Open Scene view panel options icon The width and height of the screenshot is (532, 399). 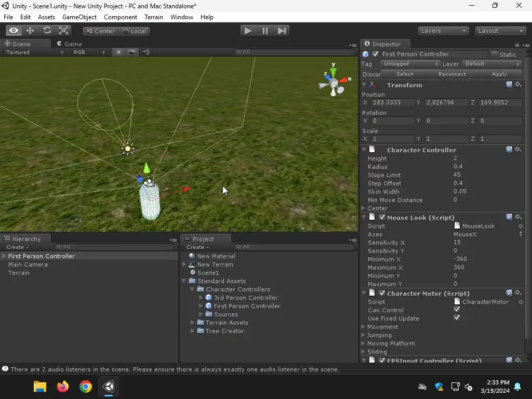click(x=353, y=45)
